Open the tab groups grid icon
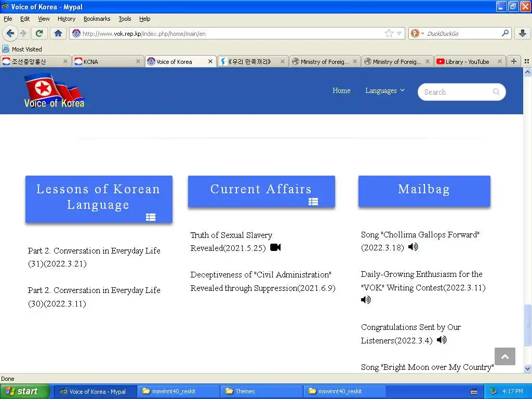Viewport: 532px width, 399px height. [527, 61]
